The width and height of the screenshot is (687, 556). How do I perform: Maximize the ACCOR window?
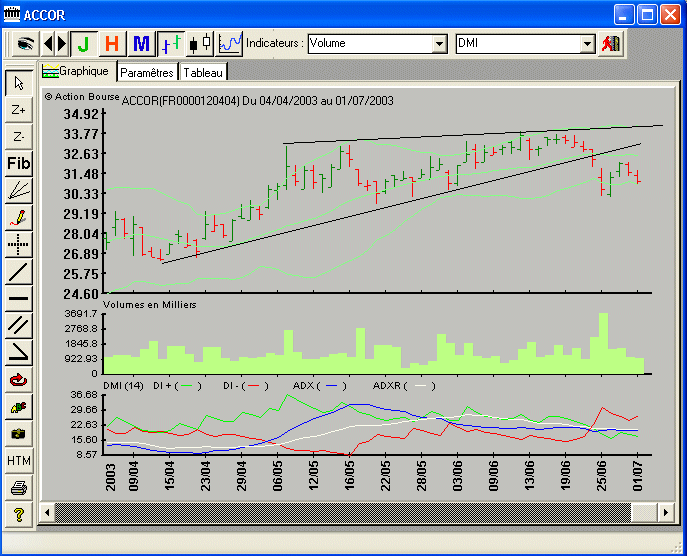point(647,15)
